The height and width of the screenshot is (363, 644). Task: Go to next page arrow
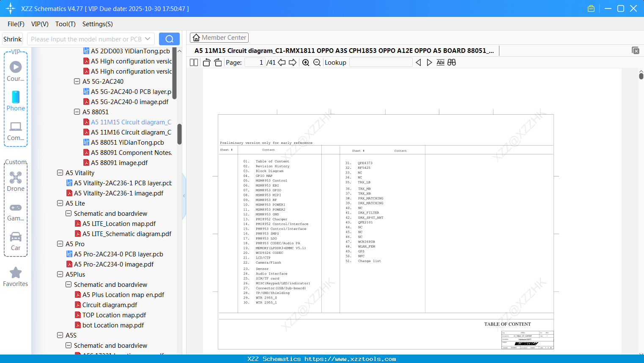(293, 63)
